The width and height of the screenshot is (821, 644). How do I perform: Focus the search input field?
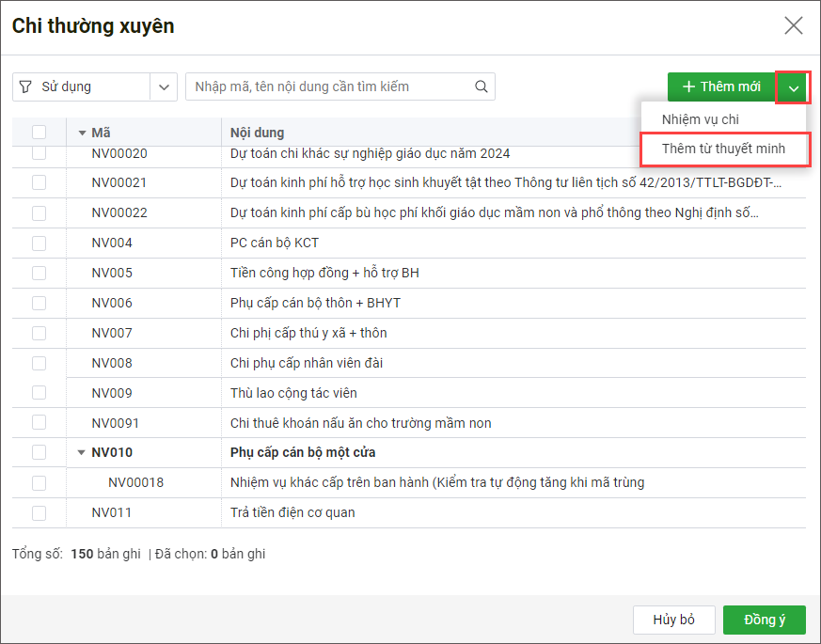click(329, 86)
